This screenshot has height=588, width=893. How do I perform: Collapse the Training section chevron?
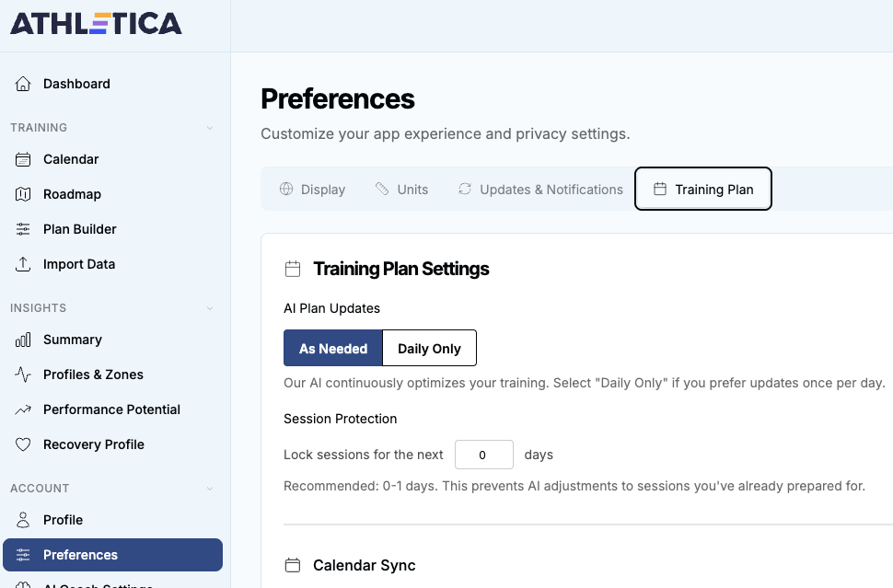point(210,128)
